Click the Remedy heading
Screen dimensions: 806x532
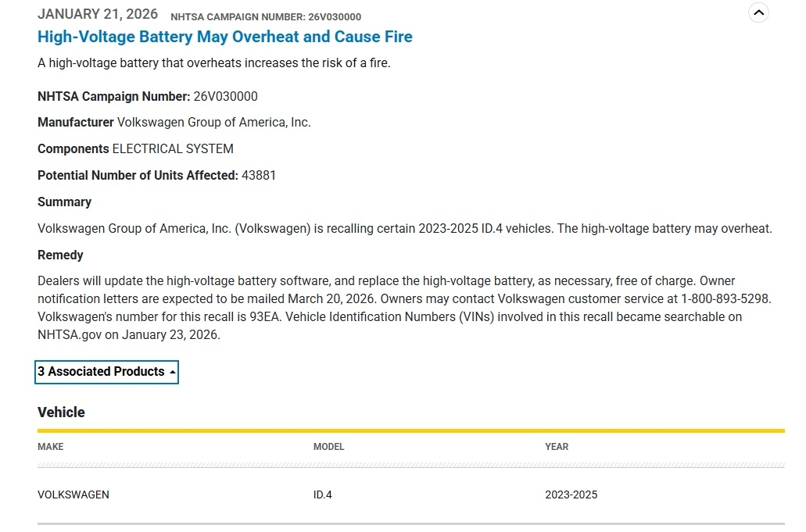60,255
